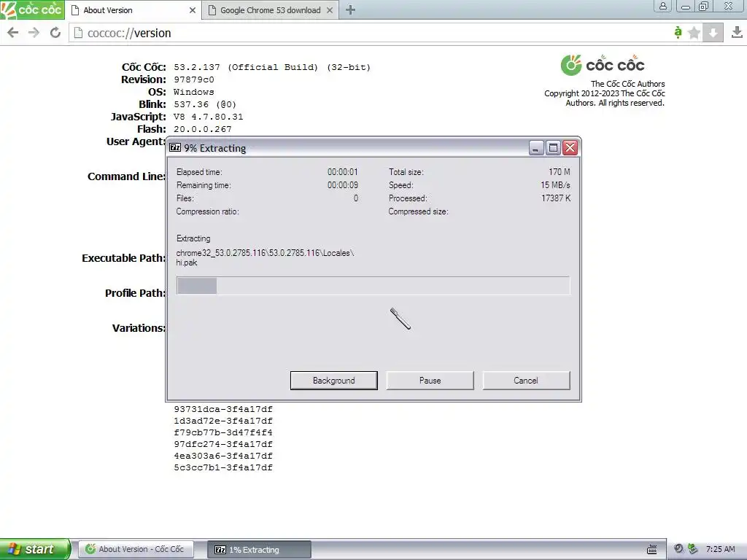The image size is (747, 560).
Task: Click version text 53.2.137 (Official Build)
Action: pyautogui.click(x=244, y=67)
